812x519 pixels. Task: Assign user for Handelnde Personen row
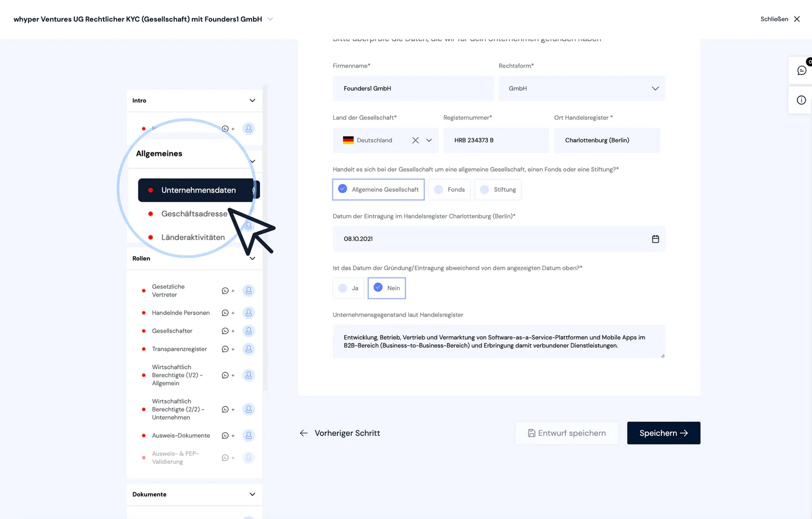(248, 313)
